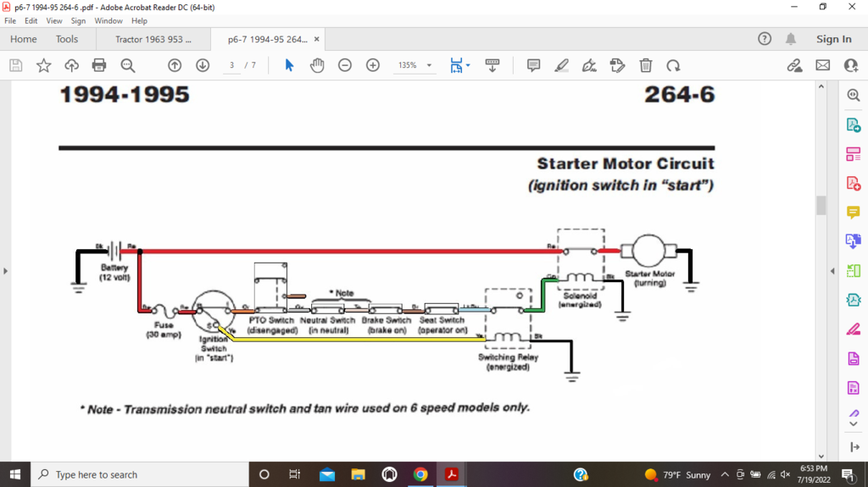868x487 pixels.
Task: Click the vertical scrollbar thumb
Action: 821,205
